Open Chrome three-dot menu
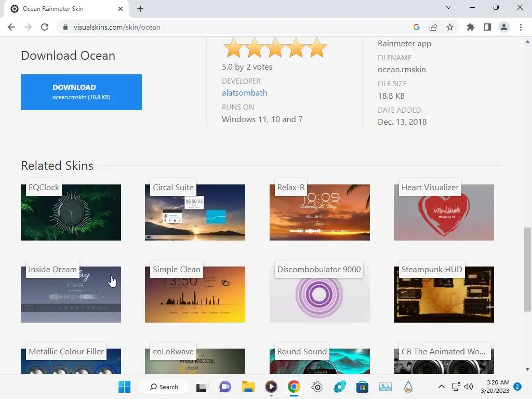Viewport: 532px width, 399px height. pos(521,27)
